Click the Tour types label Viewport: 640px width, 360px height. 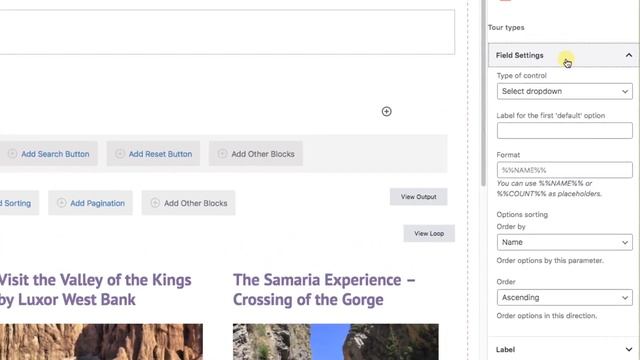click(x=506, y=27)
